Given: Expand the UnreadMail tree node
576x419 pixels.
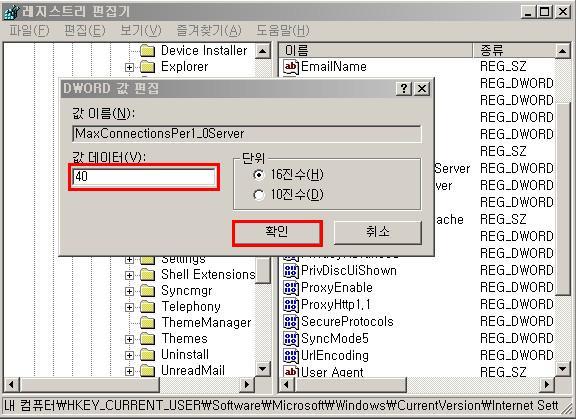Looking at the screenshot, I should [129, 371].
